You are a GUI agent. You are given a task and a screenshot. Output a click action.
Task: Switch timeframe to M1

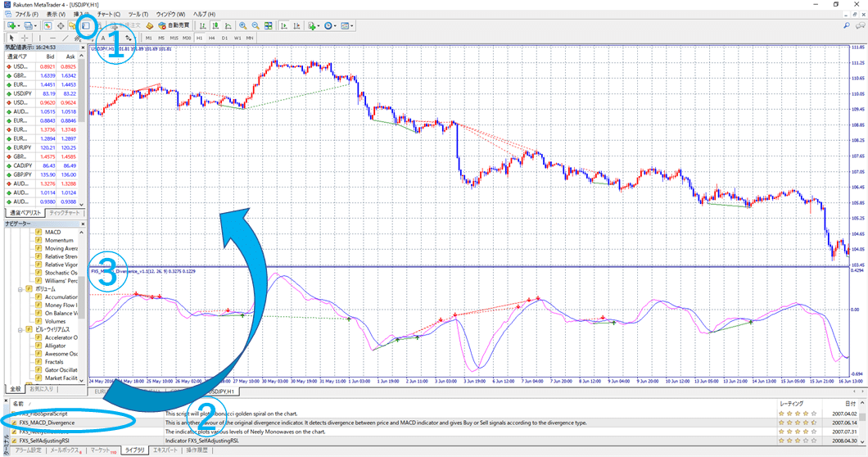148,38
